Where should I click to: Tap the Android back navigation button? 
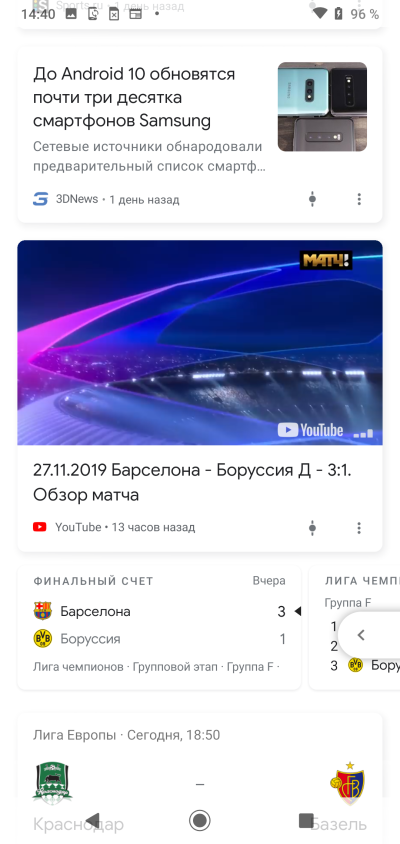click(93, 820)
